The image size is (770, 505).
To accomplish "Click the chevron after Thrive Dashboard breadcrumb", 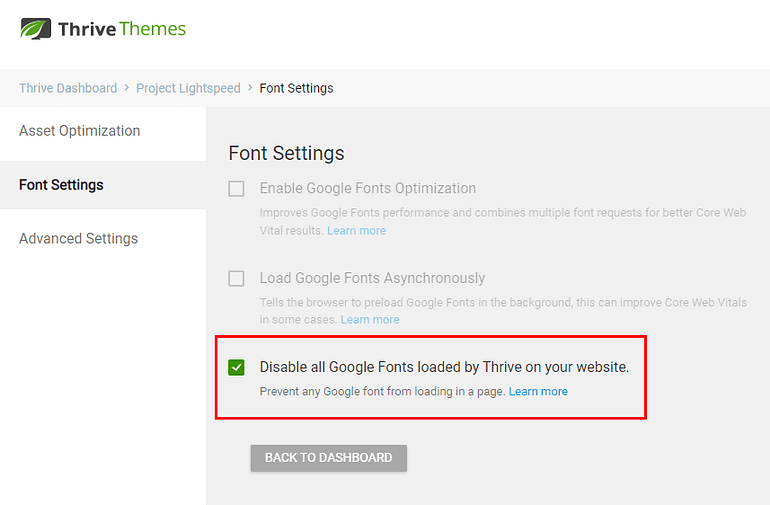I will pos(127,87).
